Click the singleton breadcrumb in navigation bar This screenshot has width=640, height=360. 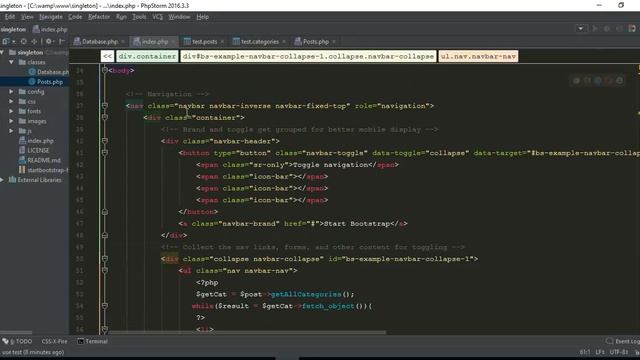coord(13,29)
